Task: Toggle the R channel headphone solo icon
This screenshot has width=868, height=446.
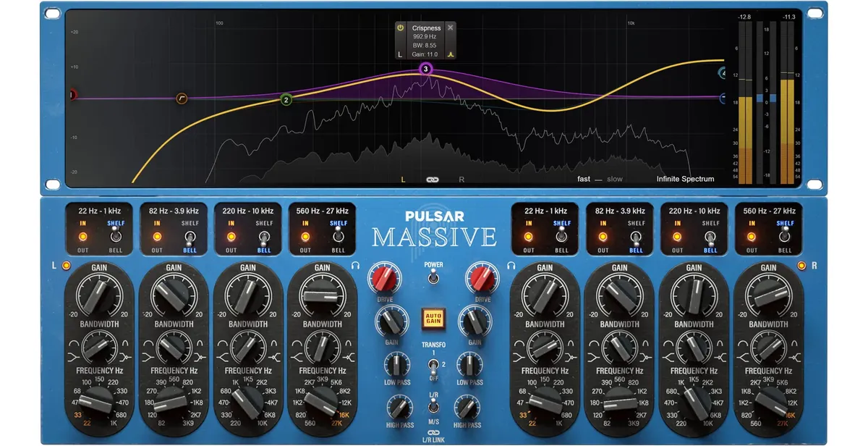Action: coord(511,266)
